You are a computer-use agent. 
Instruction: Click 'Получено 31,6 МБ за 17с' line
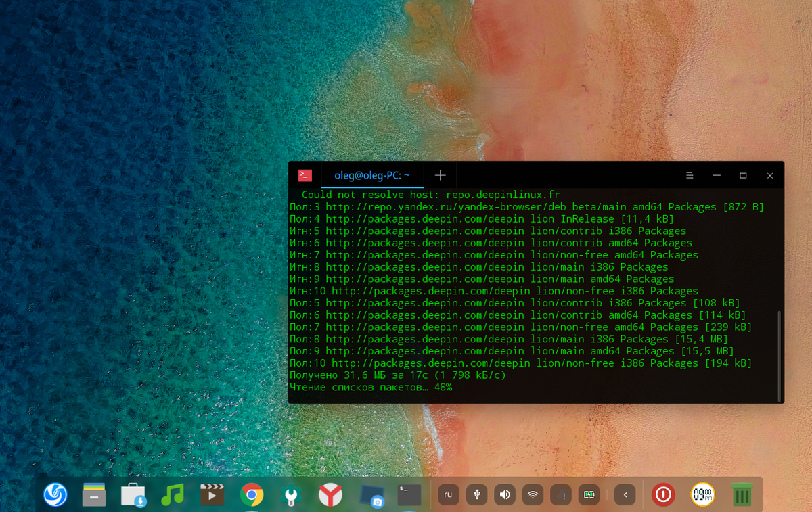click(398, 375)
